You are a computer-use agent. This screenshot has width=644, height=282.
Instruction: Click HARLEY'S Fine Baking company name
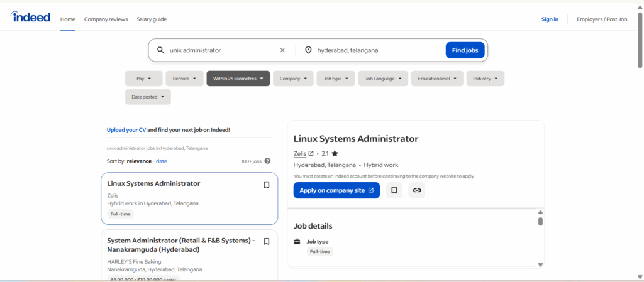135,261
